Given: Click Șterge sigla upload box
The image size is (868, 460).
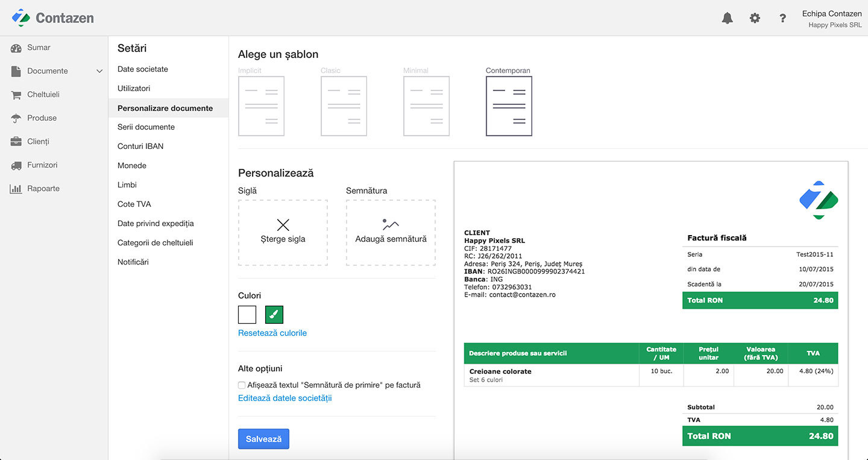Looking at the screenshot, I should coord(283,233).
